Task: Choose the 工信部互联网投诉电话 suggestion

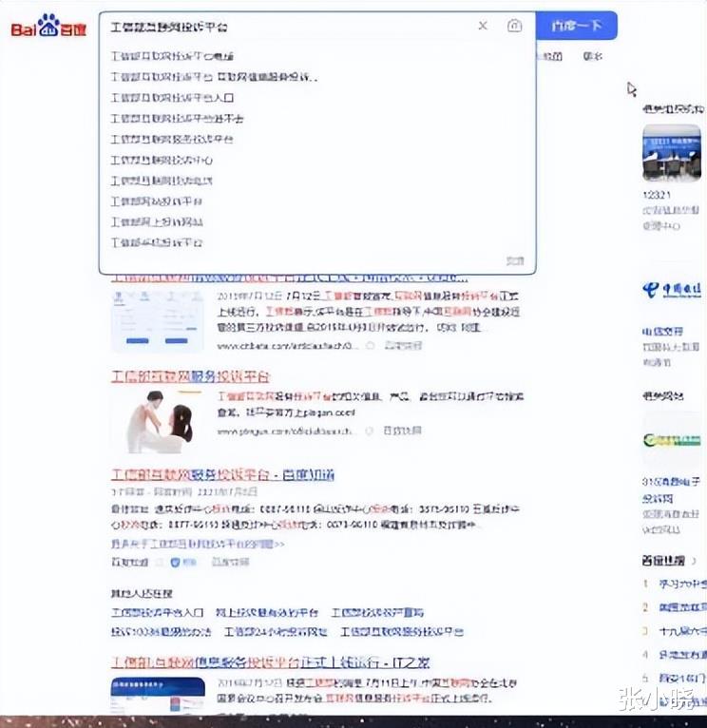Action: click(162, 181)
